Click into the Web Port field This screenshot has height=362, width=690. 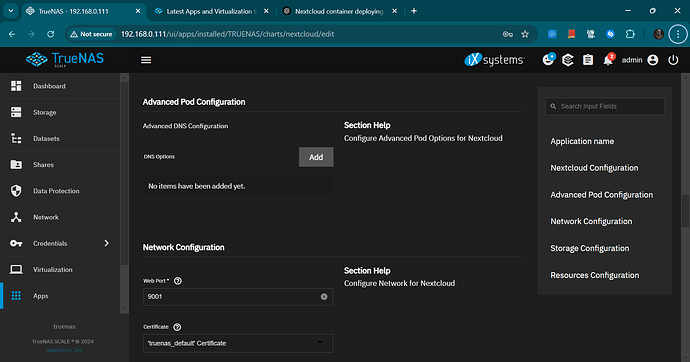click(x=238, y=297)
